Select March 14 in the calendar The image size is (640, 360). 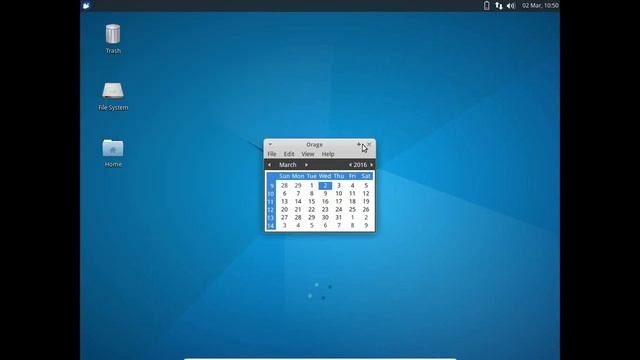(298, 201)
